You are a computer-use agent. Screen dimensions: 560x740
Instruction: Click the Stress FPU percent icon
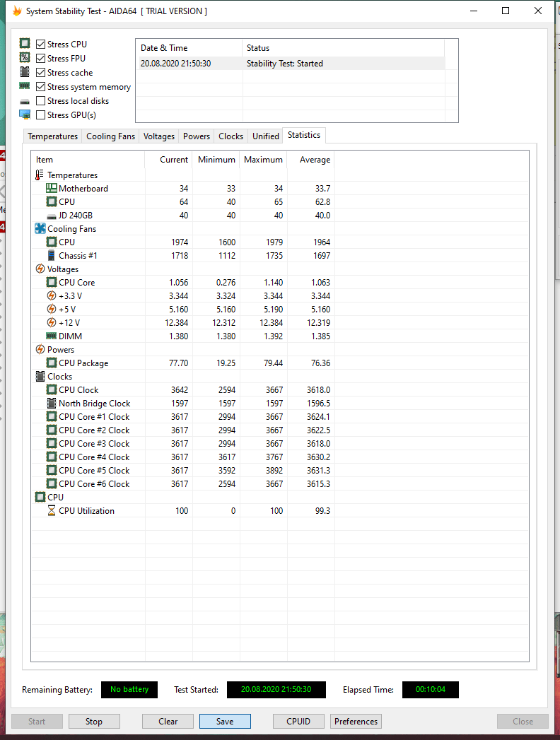coord(25,57)
